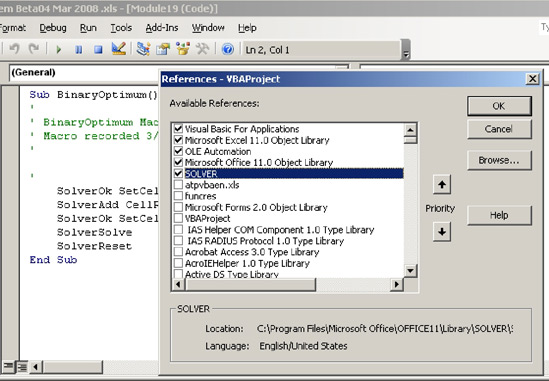Click references list horizontal scroll right arrow
Viewport: 549px width, 381px height.
pyautogui.click(x=396, y=284)
